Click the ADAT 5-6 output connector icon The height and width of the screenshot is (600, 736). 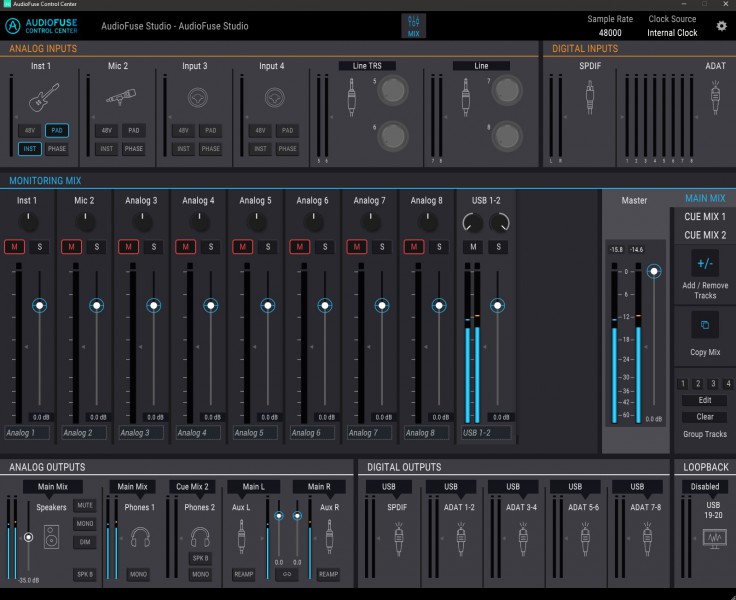(x=585, y=539)
